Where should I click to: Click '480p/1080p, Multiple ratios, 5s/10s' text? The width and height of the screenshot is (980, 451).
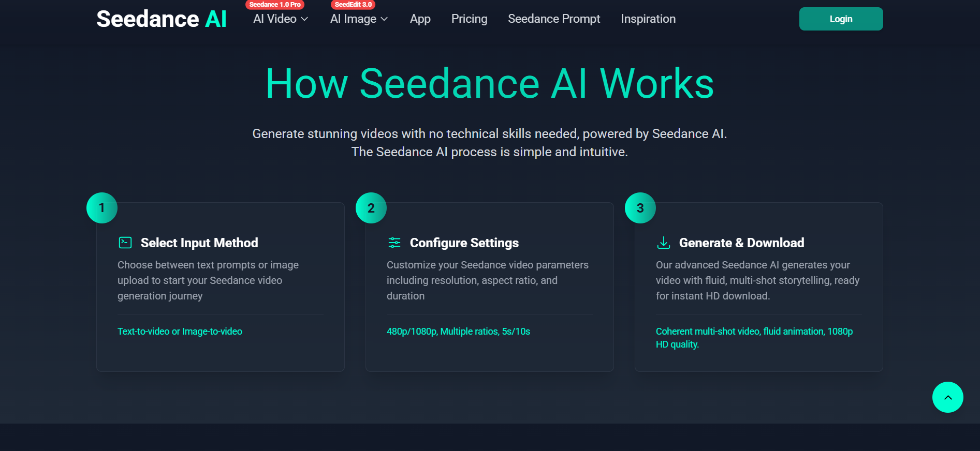458,332
